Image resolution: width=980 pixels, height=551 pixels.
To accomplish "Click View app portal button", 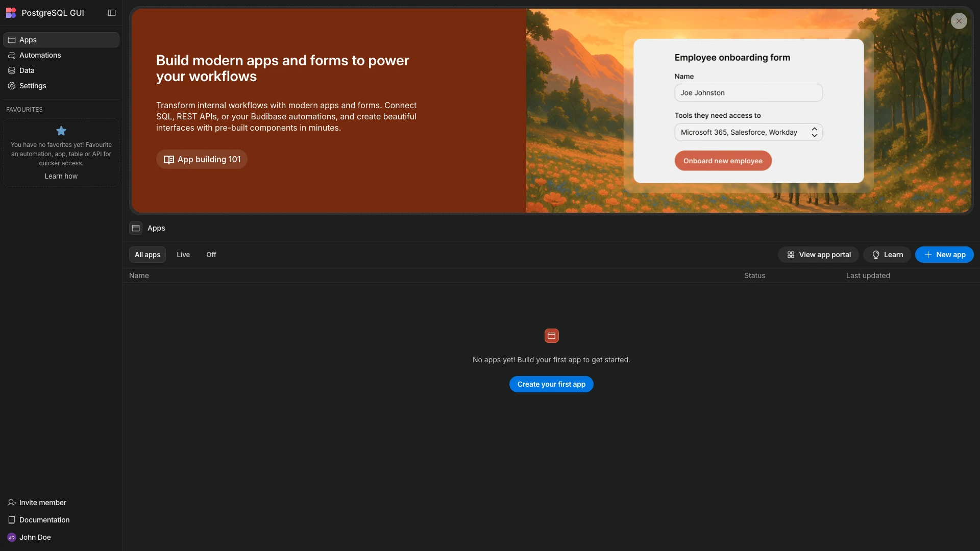I will click(818, 255).
